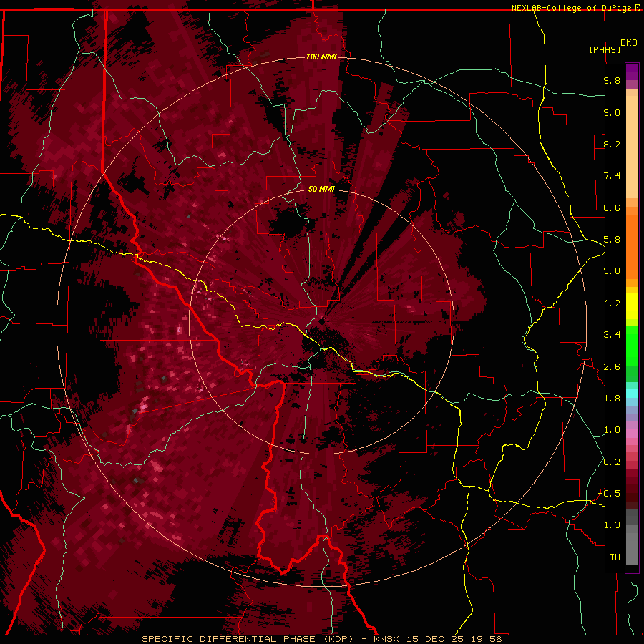This screenshot has width=644, height=644.
Task: Click the 4.2 value on color scale
Action: tap(612, 303)
